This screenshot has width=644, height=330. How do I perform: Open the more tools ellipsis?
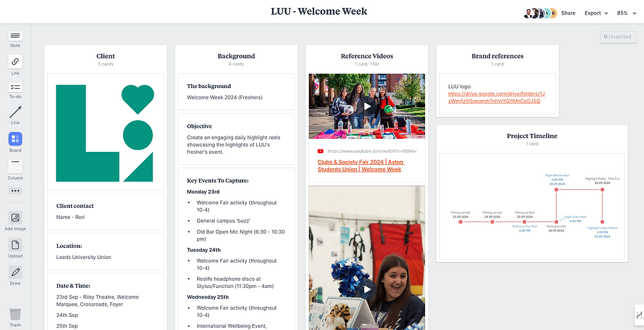pyautogui.click(x=15, y=191)
